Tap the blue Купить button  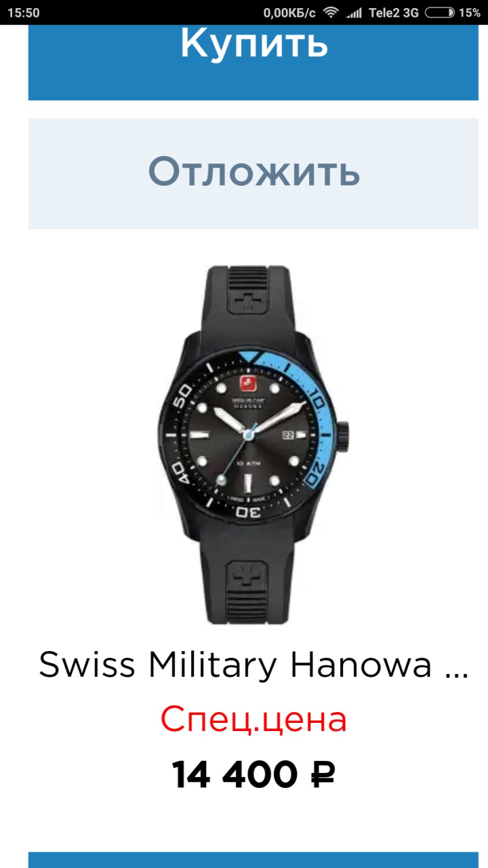(x=253, y=62)
